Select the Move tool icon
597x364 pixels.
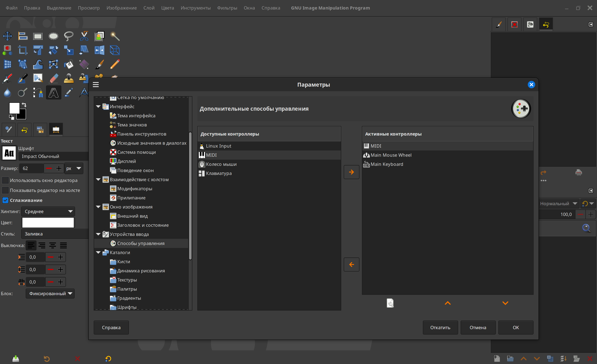[7, 36]
